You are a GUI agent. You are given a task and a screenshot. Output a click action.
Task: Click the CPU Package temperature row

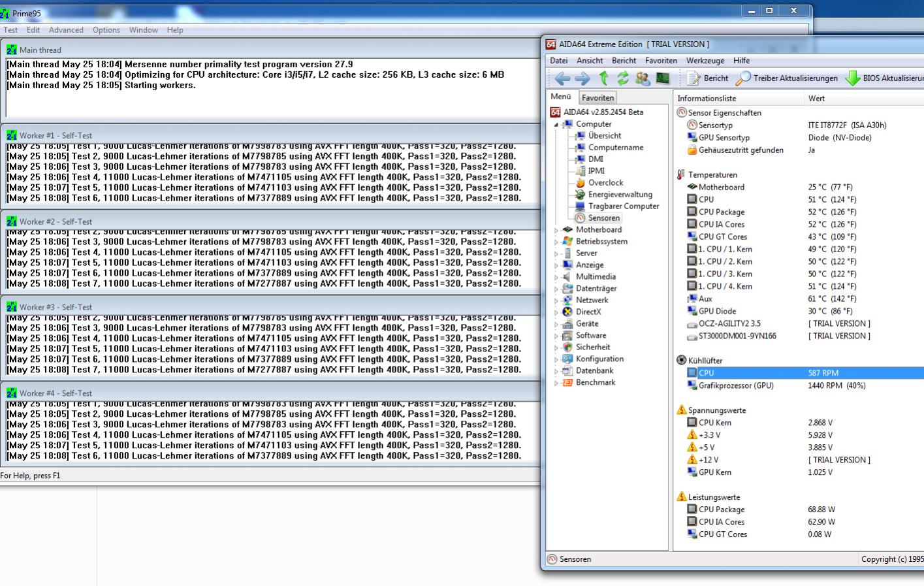[x=805, y=212]
